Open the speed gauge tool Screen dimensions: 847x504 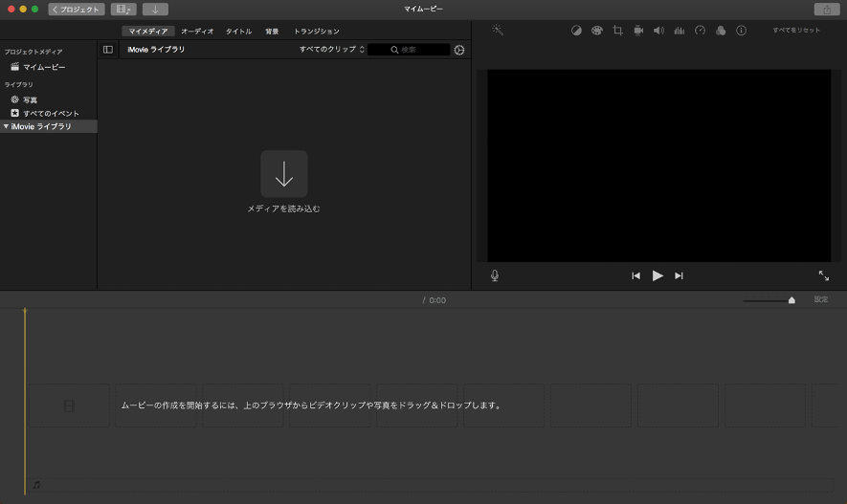pos(700,31)
